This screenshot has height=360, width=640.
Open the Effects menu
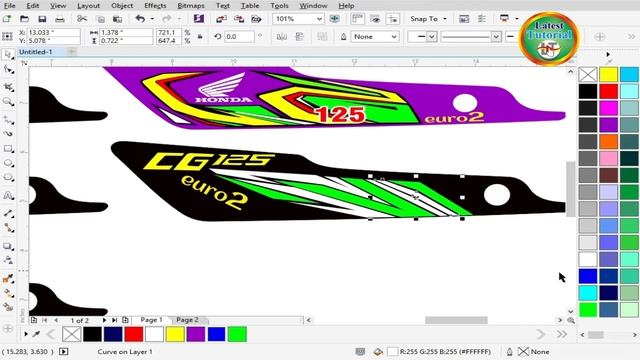pyautogui.click(x=155, y=6)
